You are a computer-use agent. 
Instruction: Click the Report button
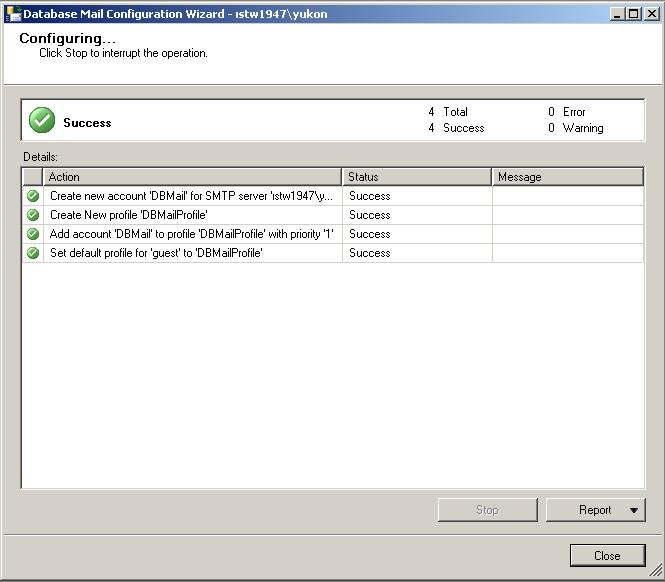(x=595, y=510)
